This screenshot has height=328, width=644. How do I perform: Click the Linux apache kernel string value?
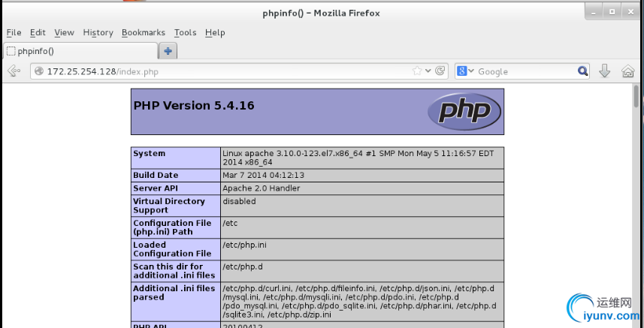coord(358,158)
